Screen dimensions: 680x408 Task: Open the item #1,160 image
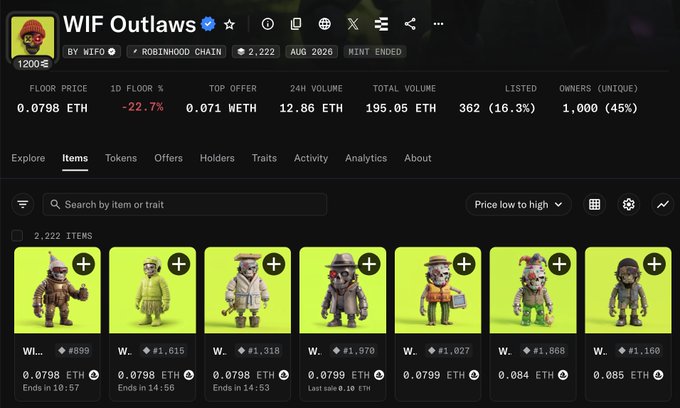coord(628,290)
